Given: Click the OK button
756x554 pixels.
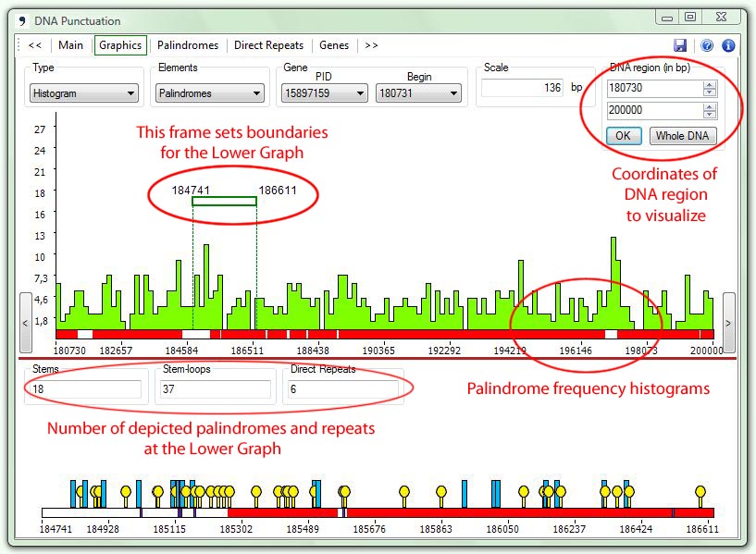Looking at the screenshot, I should pyautogui.click(x=624, y=136).
